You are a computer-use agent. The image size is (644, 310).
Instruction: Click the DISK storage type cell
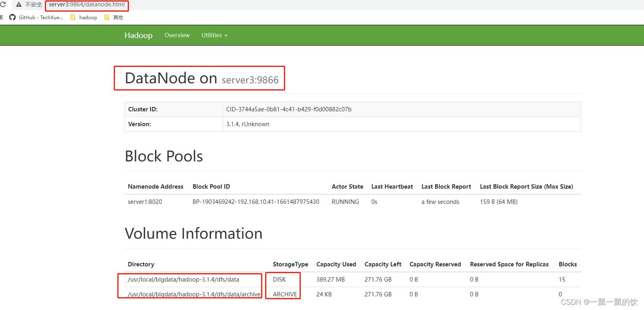[279, 280]
